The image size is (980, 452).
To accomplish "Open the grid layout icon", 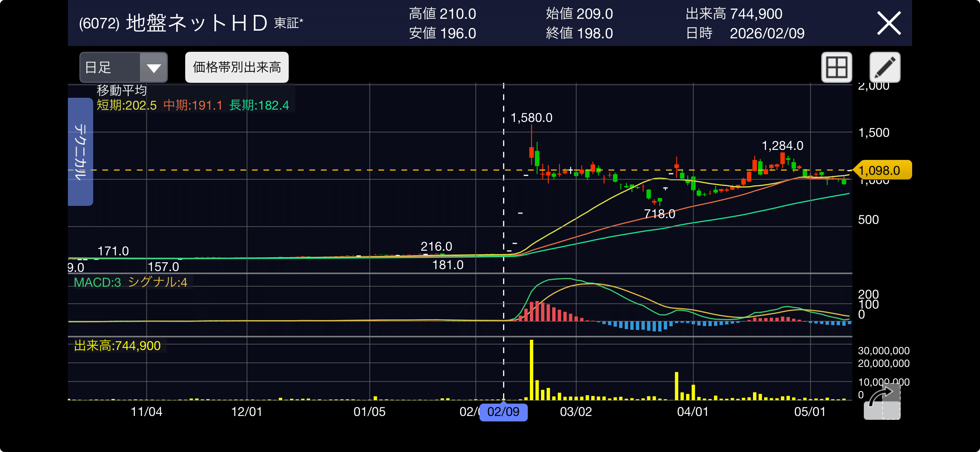I will [x=837, y=67].
